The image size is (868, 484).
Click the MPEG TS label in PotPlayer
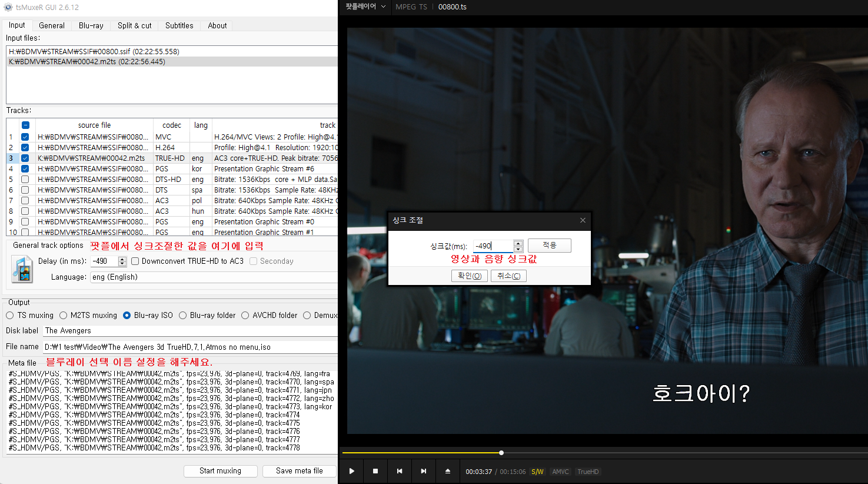point(411,7)
